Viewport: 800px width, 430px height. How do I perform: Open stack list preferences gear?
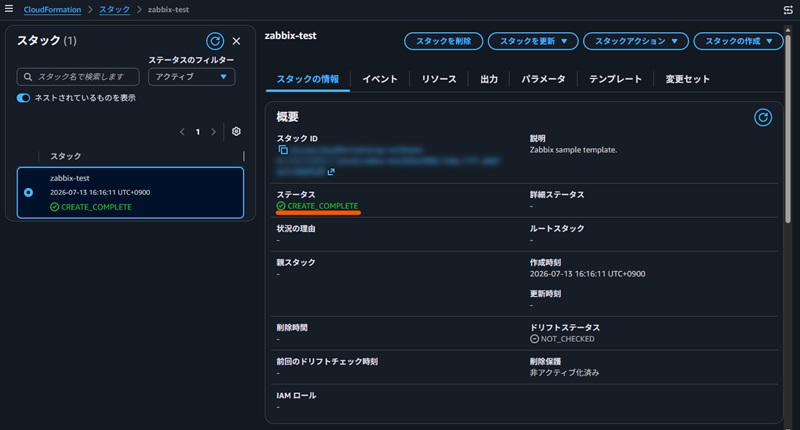point(236,131)
